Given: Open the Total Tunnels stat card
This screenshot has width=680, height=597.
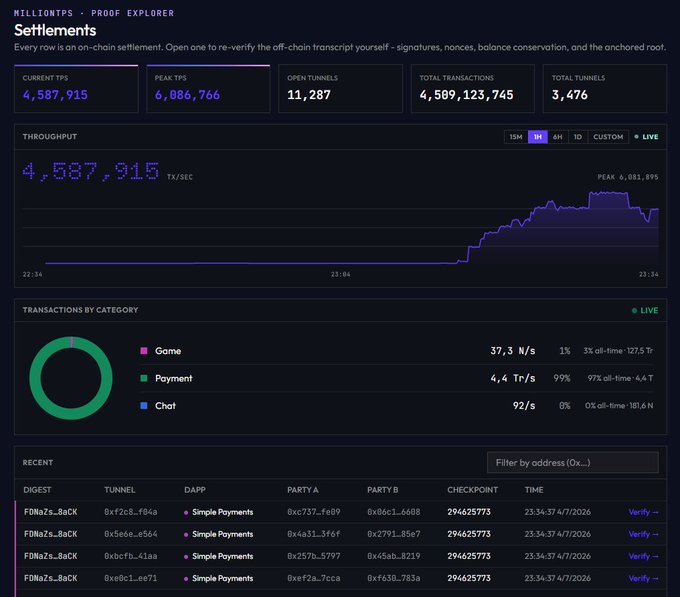Looking at the screenshot, I should (x=605, y=89).
